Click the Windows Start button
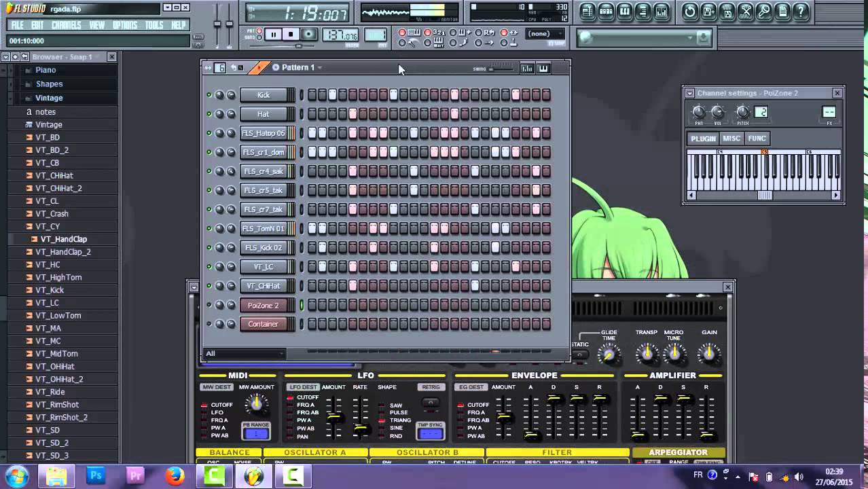 pos(16,475)
